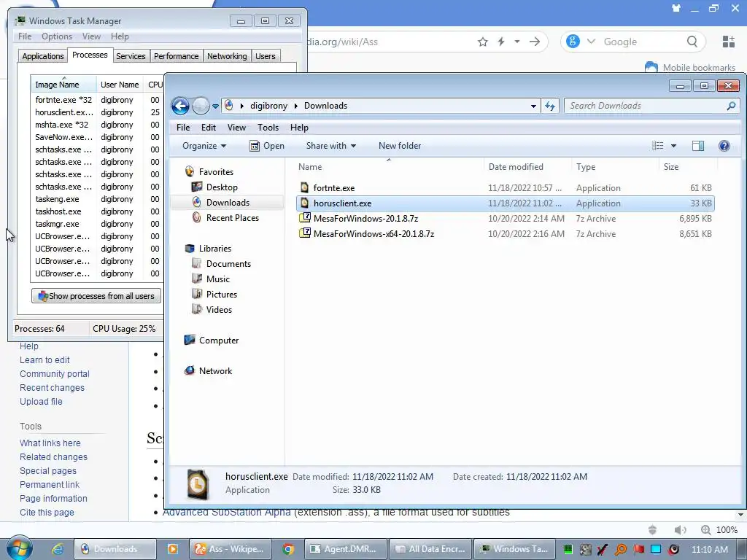Click the browser go arrow icon
Viewport: 747px width, 560px height.
point(535,42)
